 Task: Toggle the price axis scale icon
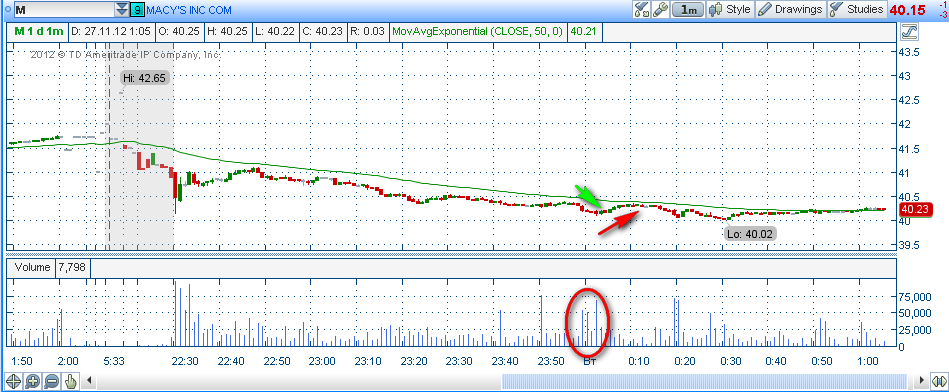pos(909,31)
